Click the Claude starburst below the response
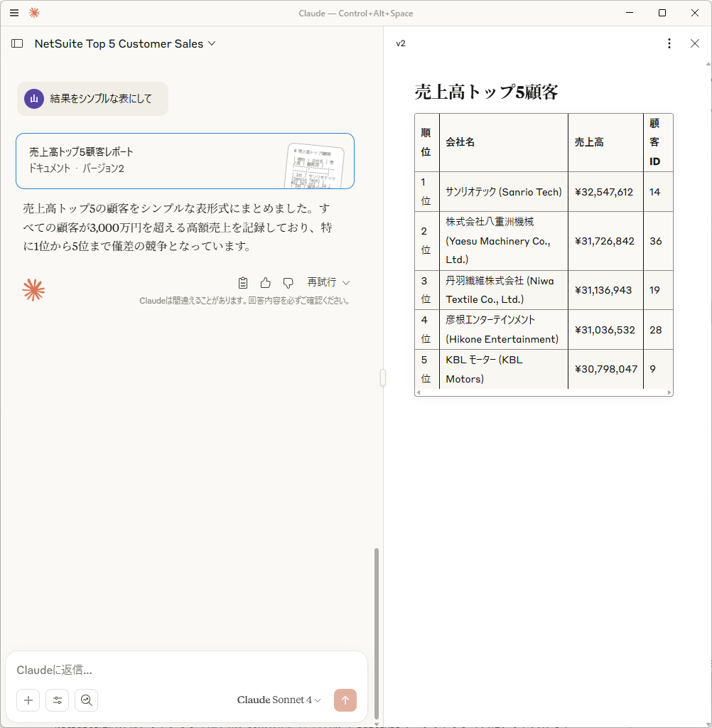Viewport: 712px width, 728px height. click(33, 290)
